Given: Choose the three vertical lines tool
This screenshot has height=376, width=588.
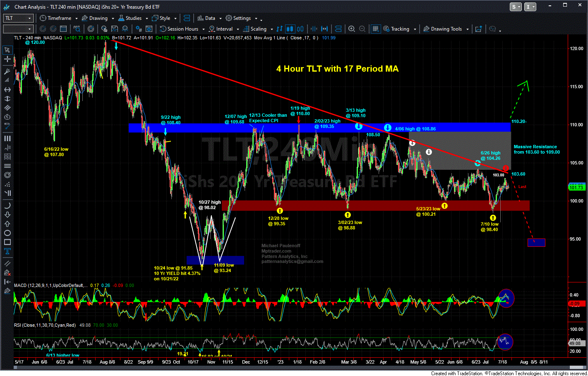Looking at the screenshot, I should pyautogui.click(x=7, y=138).
